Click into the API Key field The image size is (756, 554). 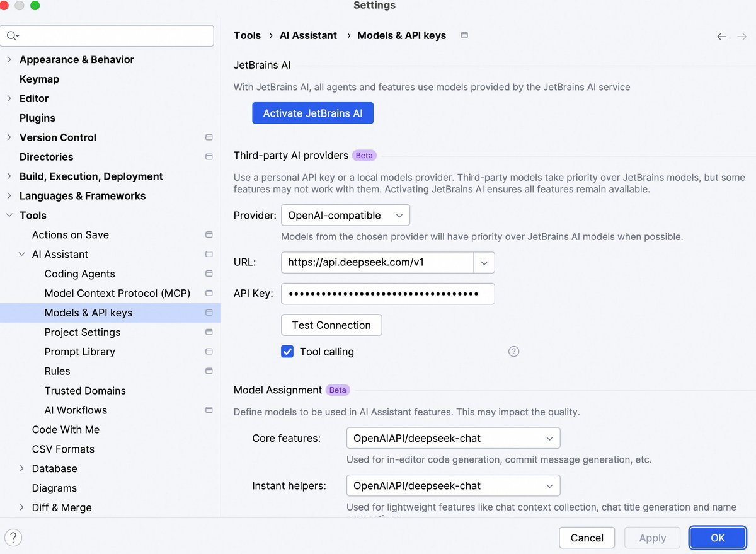[388, 294]
